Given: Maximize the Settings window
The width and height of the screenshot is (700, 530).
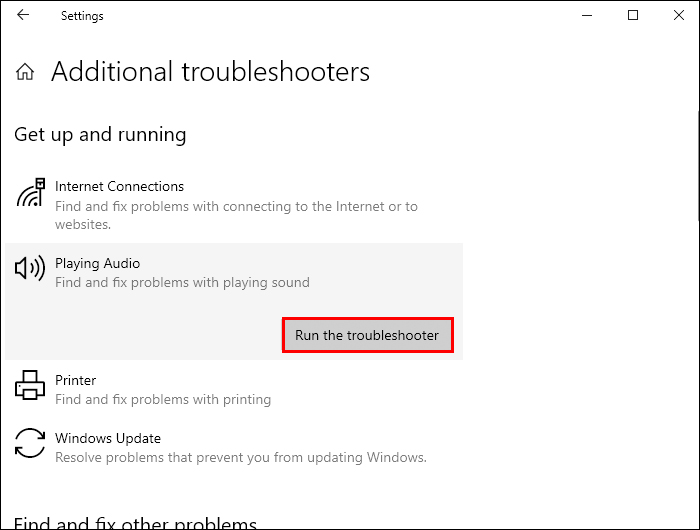Looking at the screenshot, I should (633, 15).
